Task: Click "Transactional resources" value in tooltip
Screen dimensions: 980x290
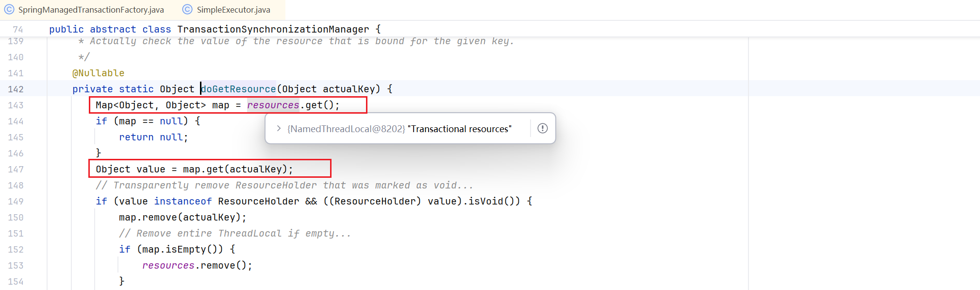Action: point(460,129)
